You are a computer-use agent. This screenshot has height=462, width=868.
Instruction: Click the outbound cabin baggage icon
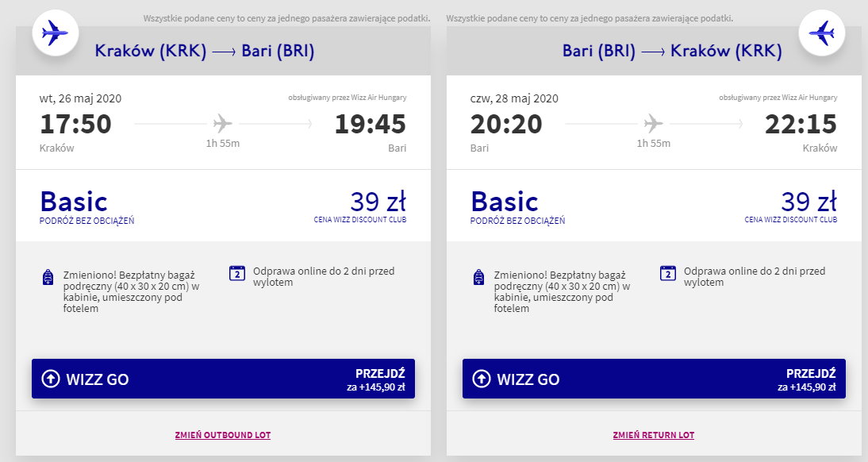point(48,278)
